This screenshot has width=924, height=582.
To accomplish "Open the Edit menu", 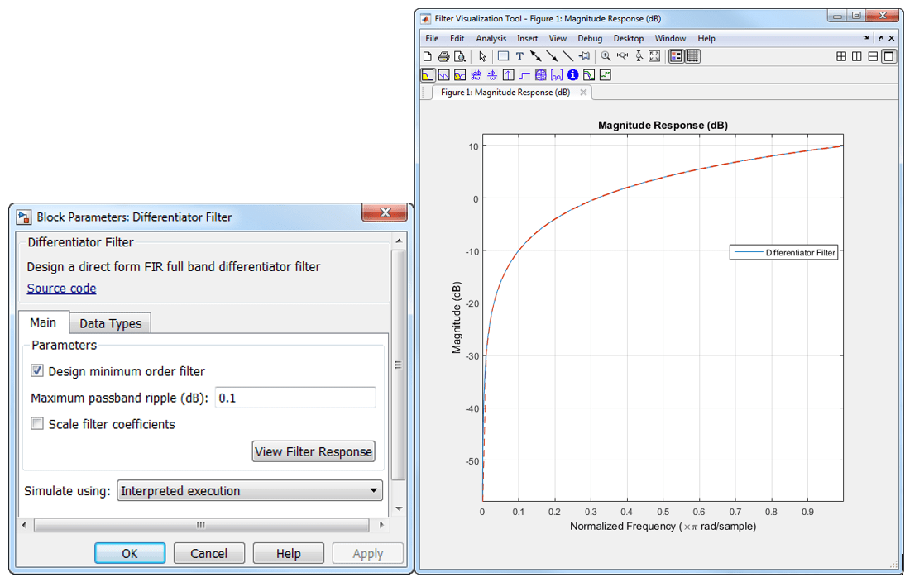I will 457,38.
